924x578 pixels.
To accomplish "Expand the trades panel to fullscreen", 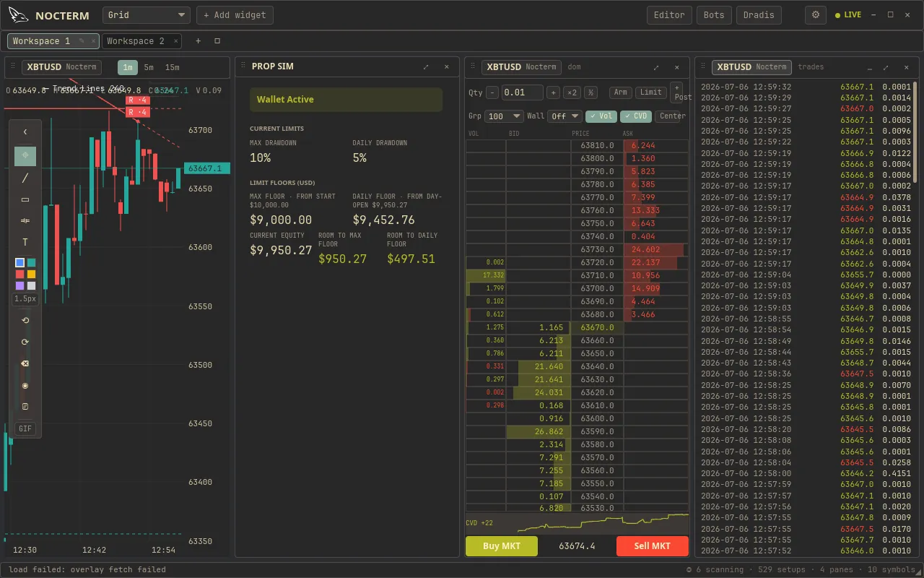I will [x=886, y=67].
